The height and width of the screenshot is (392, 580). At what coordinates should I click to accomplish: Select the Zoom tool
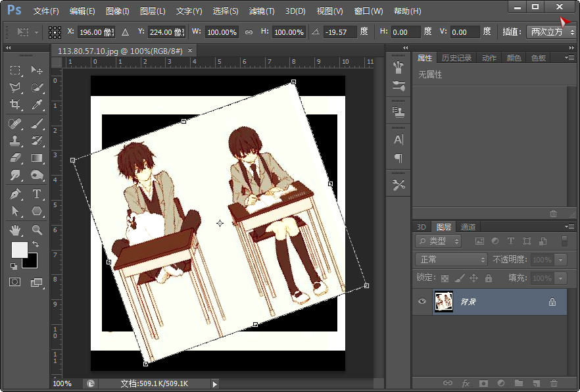[37, 230]
